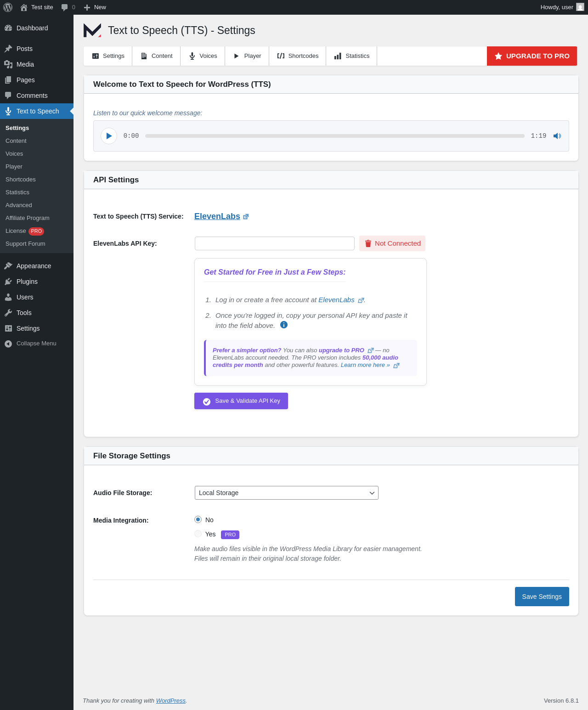The height and width of the screenshot is (710, 588).
Task: Open Posts in sidebar
Action: (37, 49)
